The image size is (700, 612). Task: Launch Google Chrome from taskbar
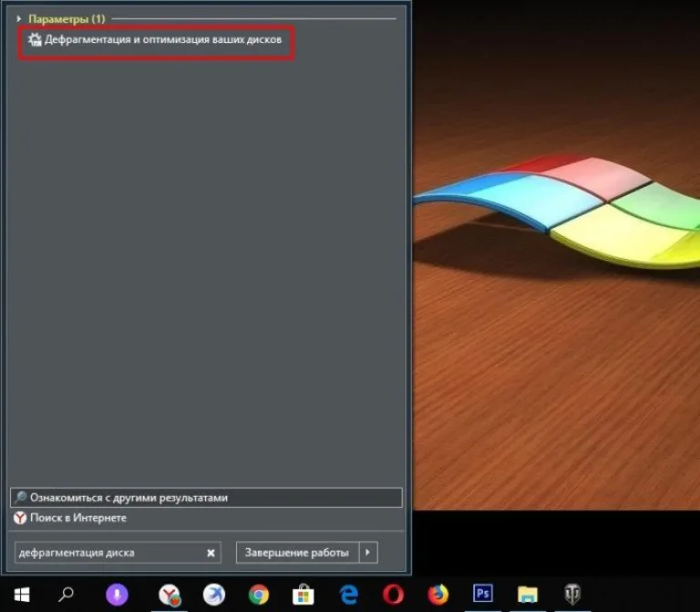[259, 595]
